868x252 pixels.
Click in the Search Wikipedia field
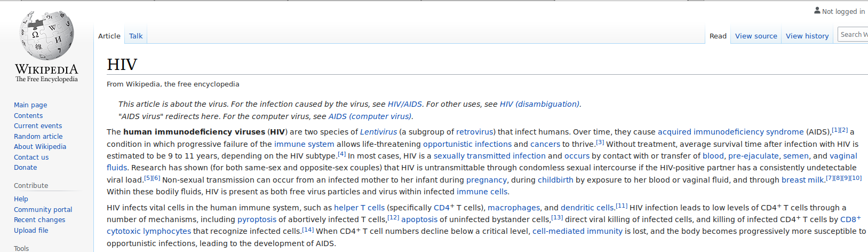pyautogui.click(x=853, y=35)
